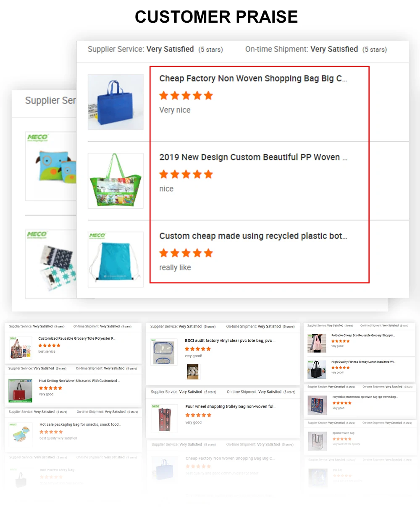Select the teal drawstring backpack thumbnail
This screenshot has width=420, height=508.
pos(115,259)
